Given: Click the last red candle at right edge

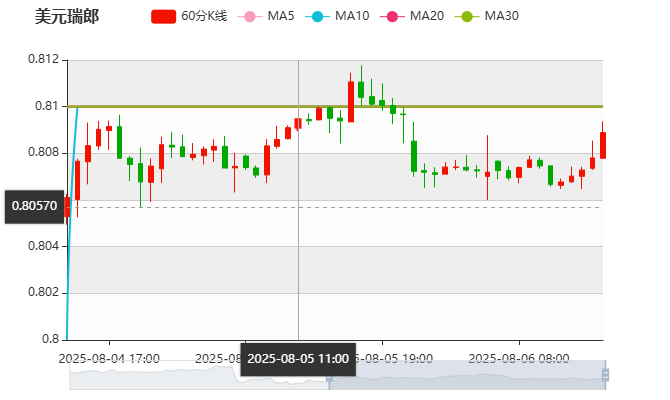Looking at the screenshot, I should point(602,144).
